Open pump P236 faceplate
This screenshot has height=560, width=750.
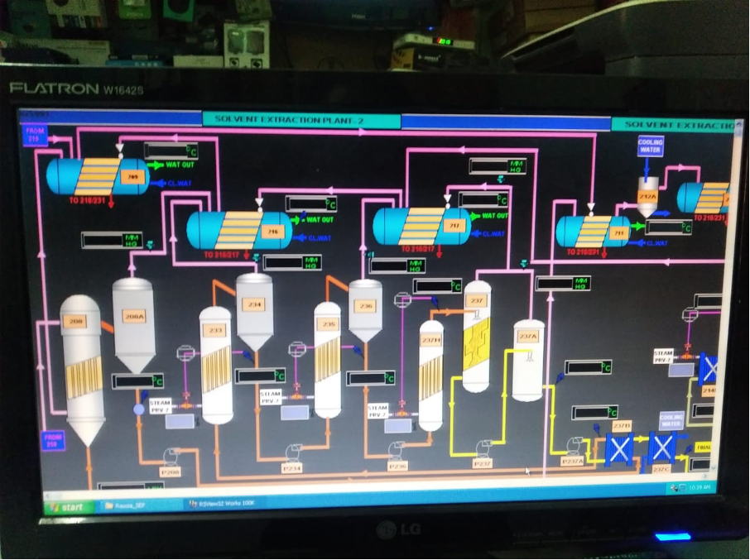[x=397, y=450]
